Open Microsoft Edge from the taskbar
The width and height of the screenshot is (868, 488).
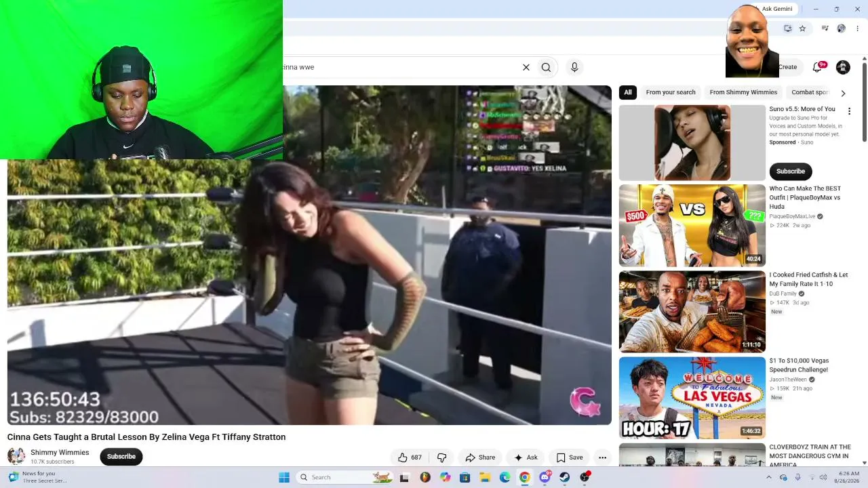(x=505, y=477)
